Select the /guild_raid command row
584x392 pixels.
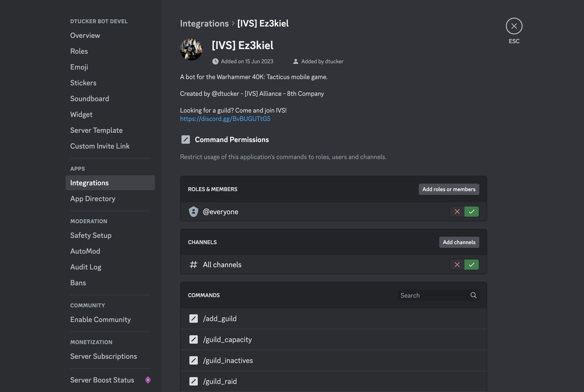coord(333,381)
